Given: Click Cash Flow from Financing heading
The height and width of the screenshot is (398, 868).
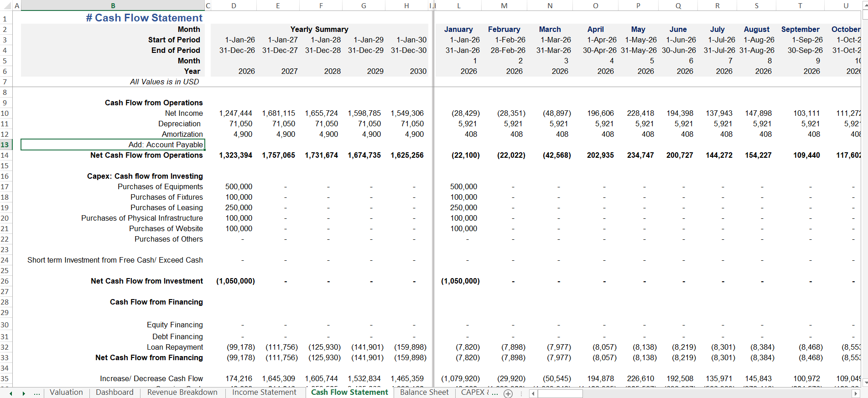Looking at the screenshot, I should tap(156, 302).
